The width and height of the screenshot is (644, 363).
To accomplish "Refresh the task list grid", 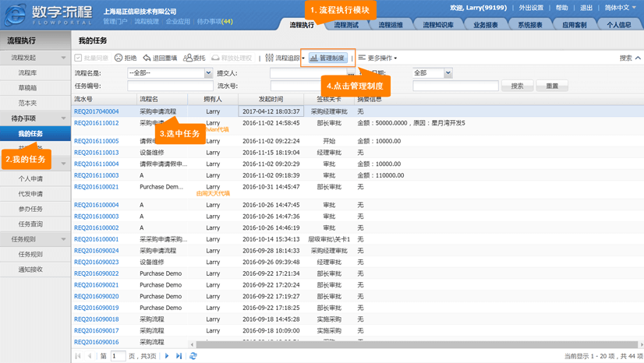I will pyautogui.click(x=193, y=356).
